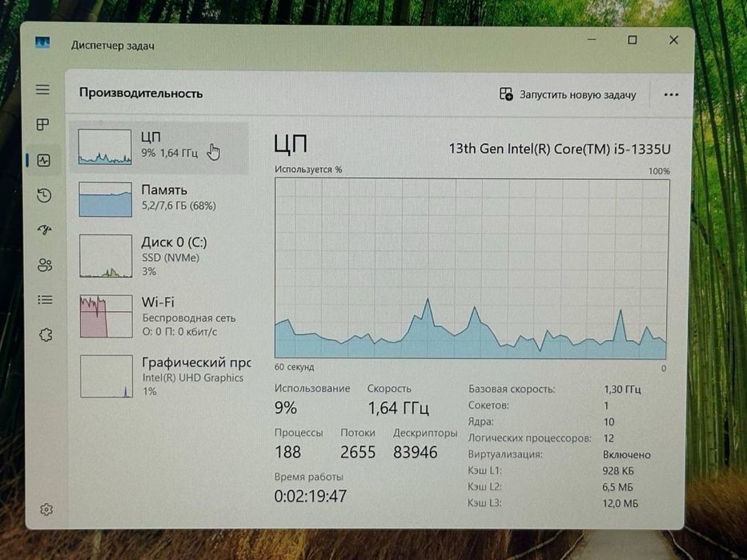Viewport: 747px width, 560px height.
Task: Close the Task Manager window
Action: click(x=673, y=40)
